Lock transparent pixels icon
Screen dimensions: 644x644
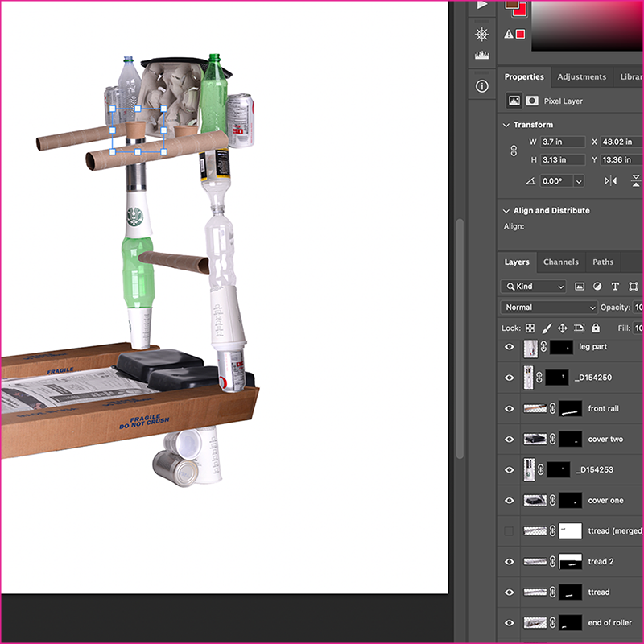click(530, 328)
